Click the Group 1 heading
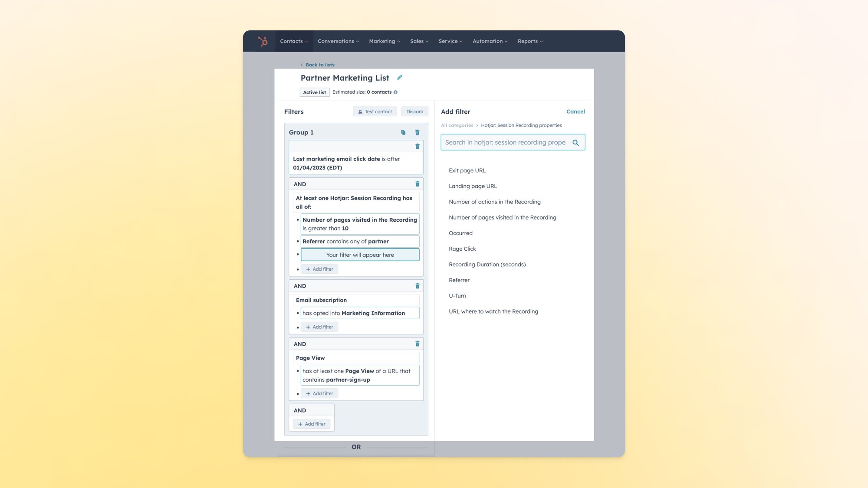The height and width of the screenshot is (488, 868). pyautogui.click(x=301, y=133)
